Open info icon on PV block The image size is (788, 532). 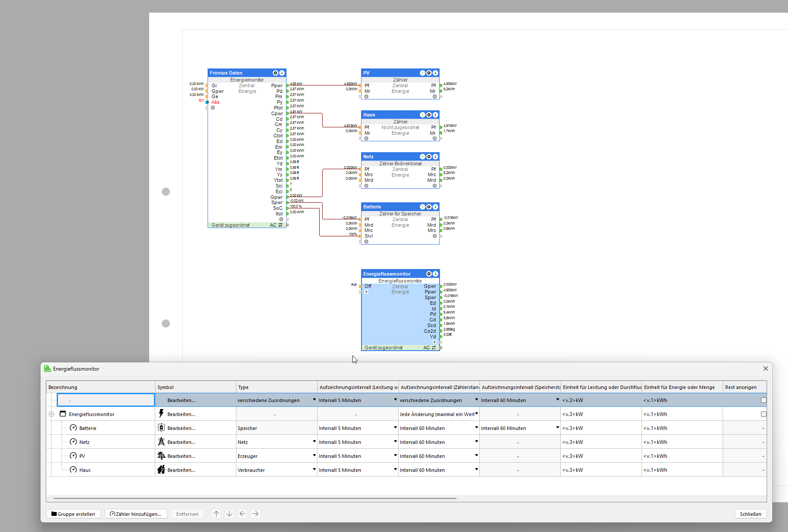[435, 73]
